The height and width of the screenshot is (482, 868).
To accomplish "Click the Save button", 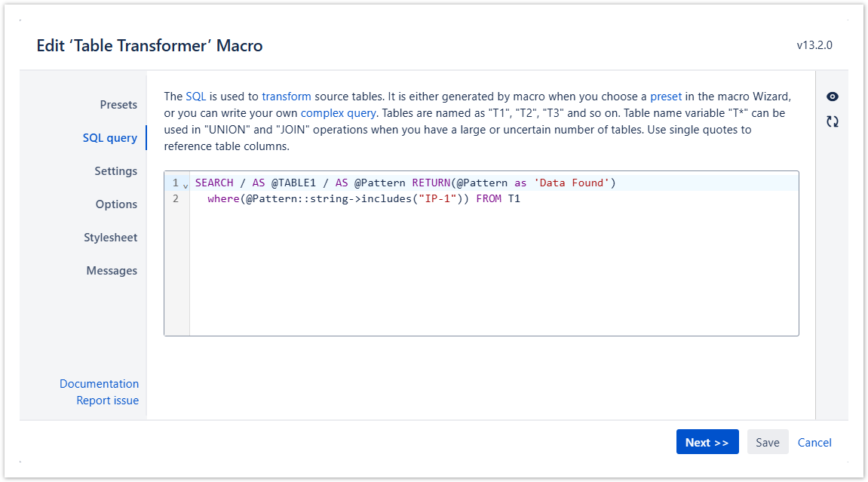I will pos(767,443).
